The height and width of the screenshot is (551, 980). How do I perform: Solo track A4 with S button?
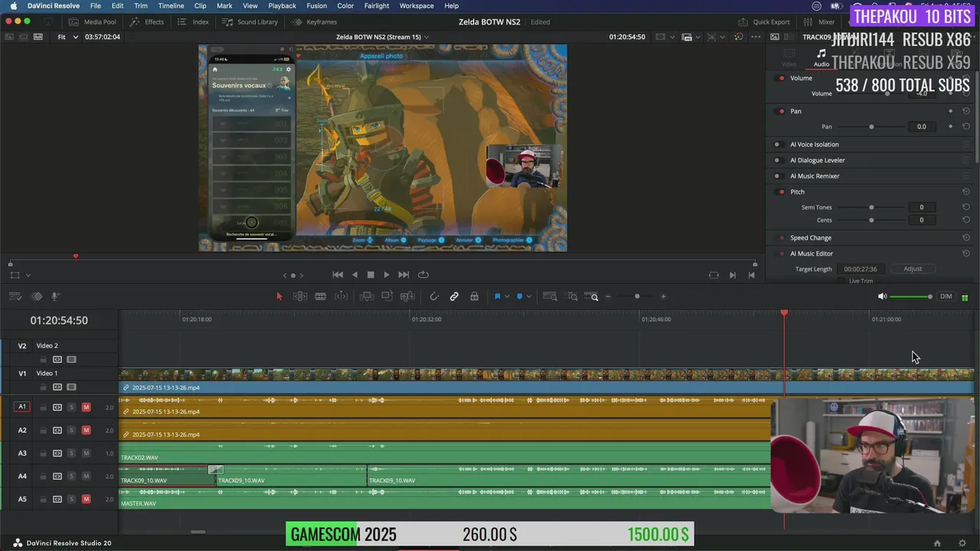pyautogui.click(x=71, y=476)
